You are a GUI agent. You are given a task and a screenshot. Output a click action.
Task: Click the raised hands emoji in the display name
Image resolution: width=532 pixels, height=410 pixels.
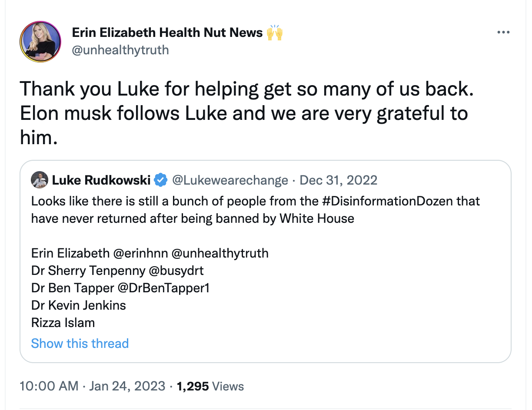(x=274, y=32)
